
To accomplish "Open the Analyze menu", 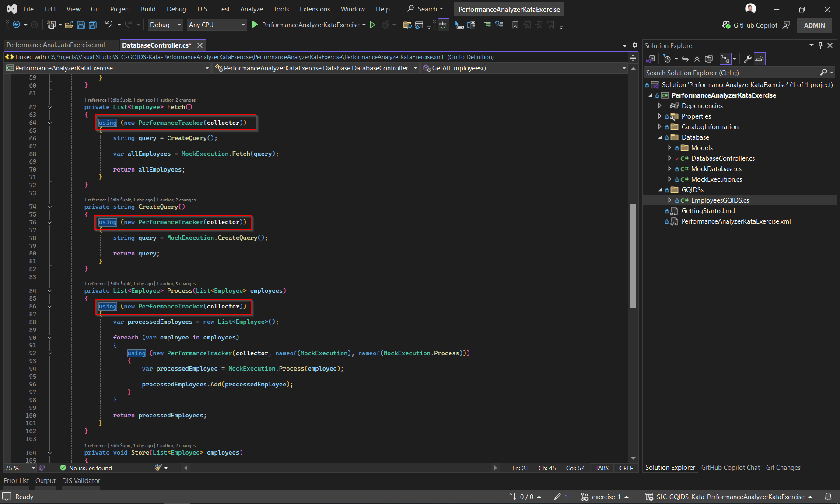I will [x=251, y=9].
